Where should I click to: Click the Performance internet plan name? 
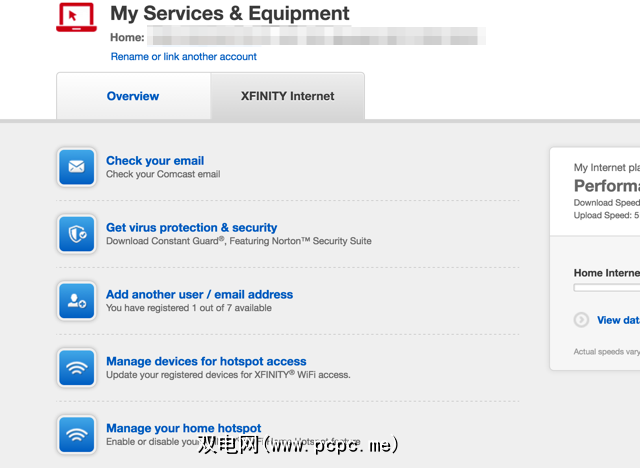[x=606, y=186]
